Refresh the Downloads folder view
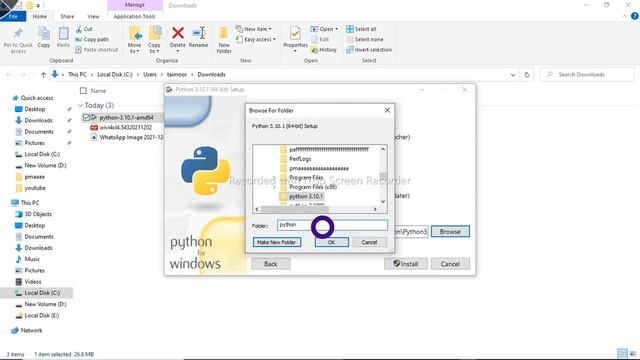Image resolution: width=640 pixels, height=360 pixels. coord(527,75)
